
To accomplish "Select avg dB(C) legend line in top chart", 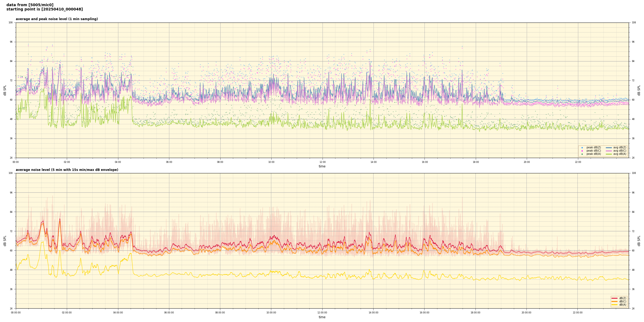I will coord(609,151).
